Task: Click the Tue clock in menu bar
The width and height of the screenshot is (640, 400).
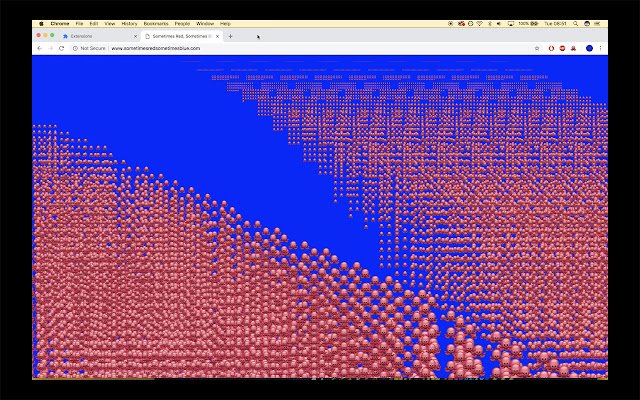Action: point(555,24)
